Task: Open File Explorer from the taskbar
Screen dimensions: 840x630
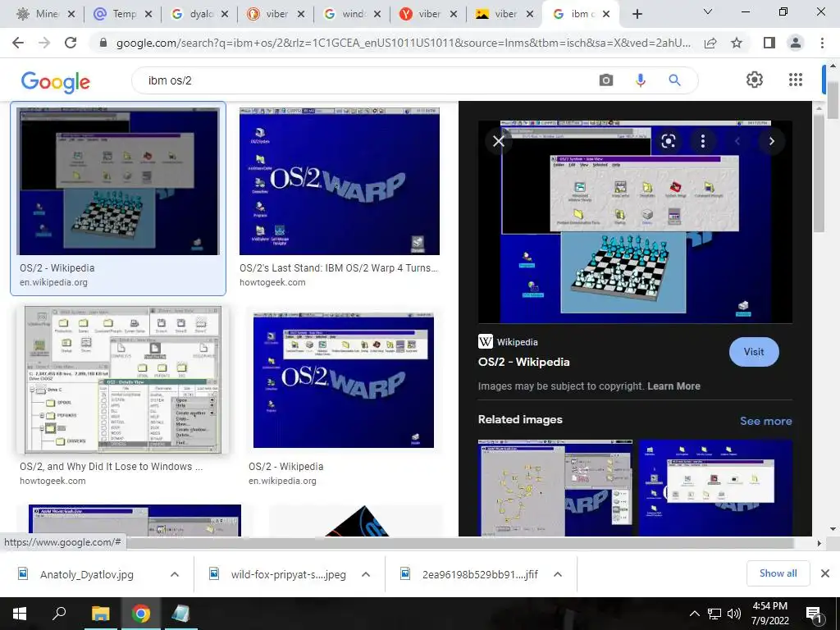Action: tap(100, 614)
